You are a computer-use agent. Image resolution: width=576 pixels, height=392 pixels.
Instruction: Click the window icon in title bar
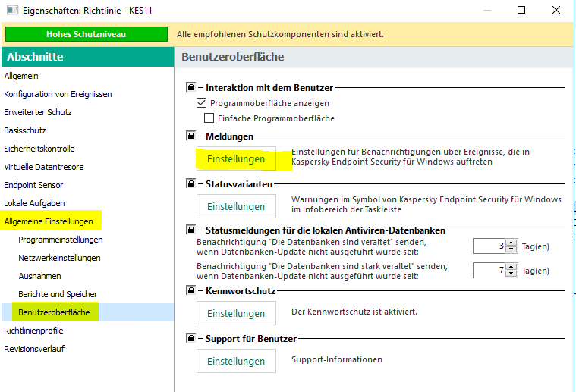point(12,10)
